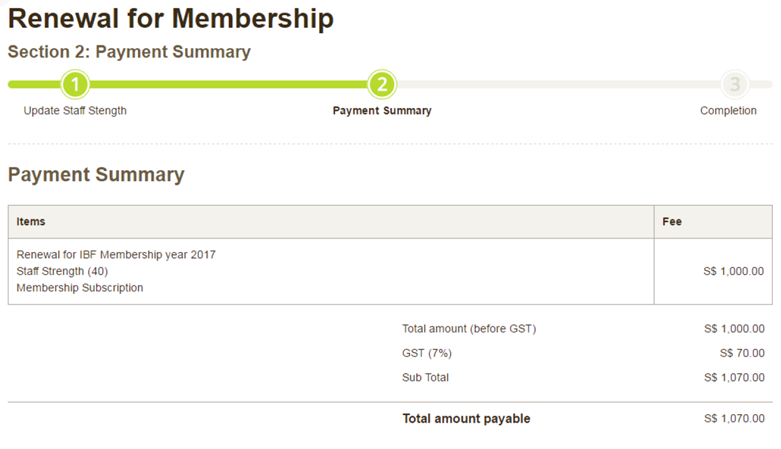Click the Sub Total label
Image resolution: width=781 pixels, height=449 pixels.
point(426,378)
